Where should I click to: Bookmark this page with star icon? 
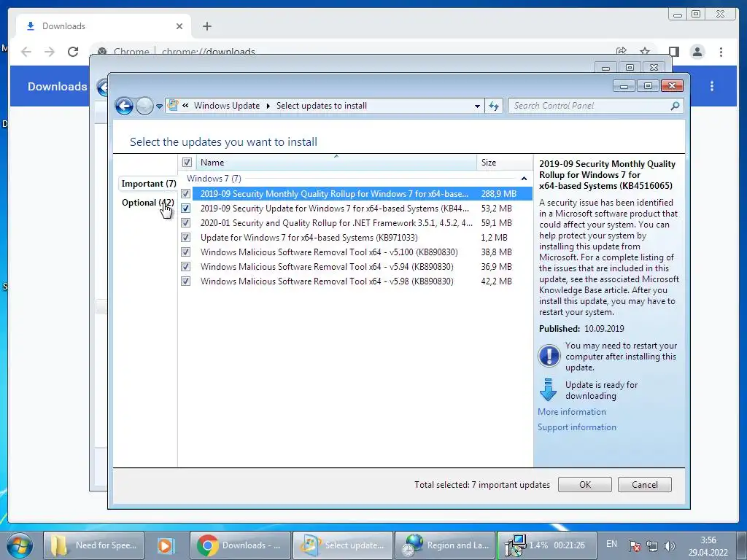tap(645, 52)
